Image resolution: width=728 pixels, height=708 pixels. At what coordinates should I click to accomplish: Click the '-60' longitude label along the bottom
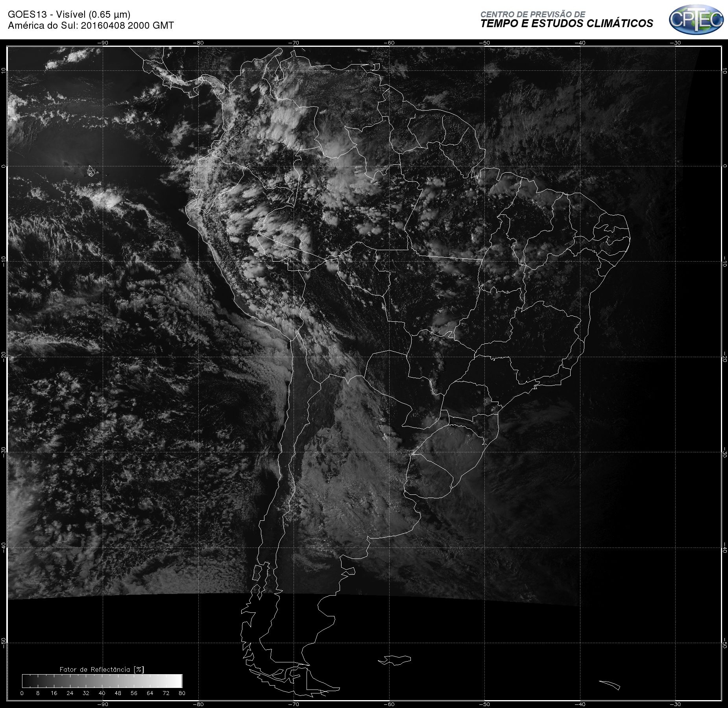[x=389, y=704]
